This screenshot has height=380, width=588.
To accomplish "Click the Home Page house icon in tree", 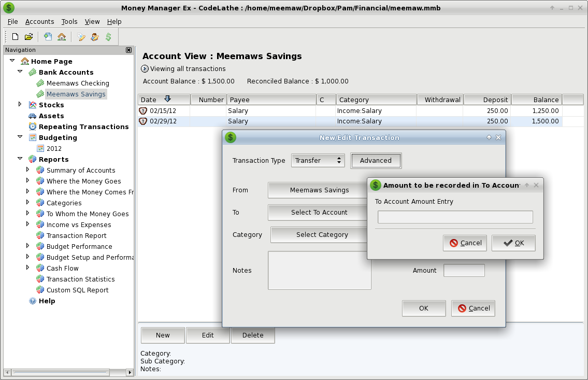I will coord(25,61).
